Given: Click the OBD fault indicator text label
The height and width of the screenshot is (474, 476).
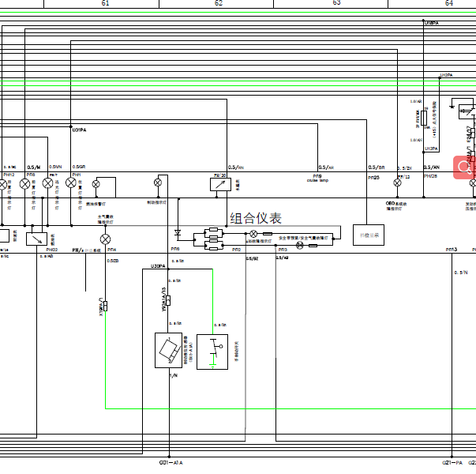Looking at the screenshot, I should click(x=395, y=205).
